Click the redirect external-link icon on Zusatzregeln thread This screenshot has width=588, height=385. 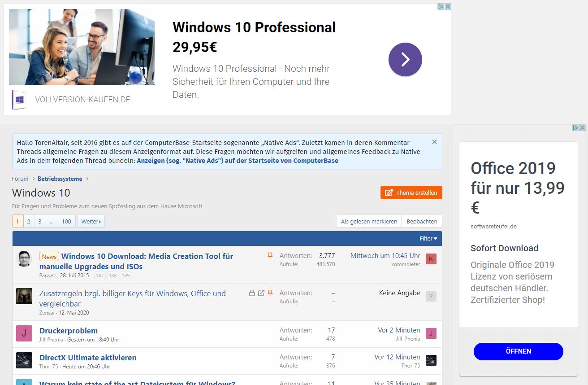click(x=261, y=293)
